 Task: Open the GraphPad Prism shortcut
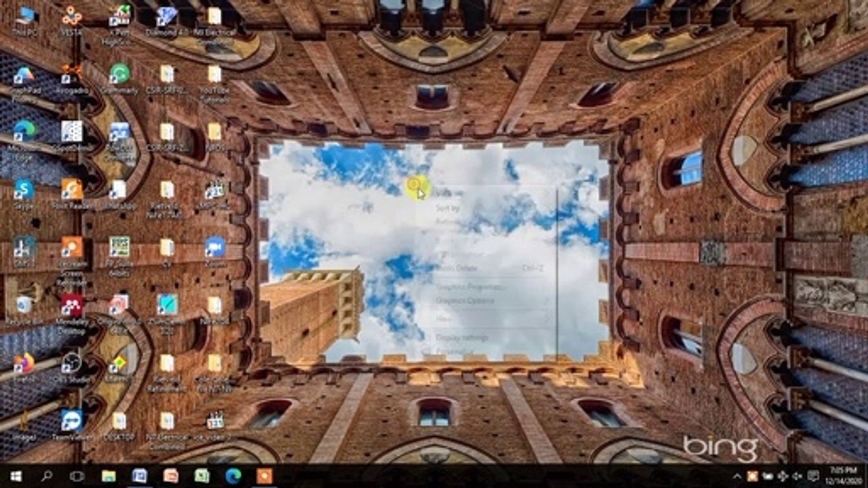tap(24, 83)
